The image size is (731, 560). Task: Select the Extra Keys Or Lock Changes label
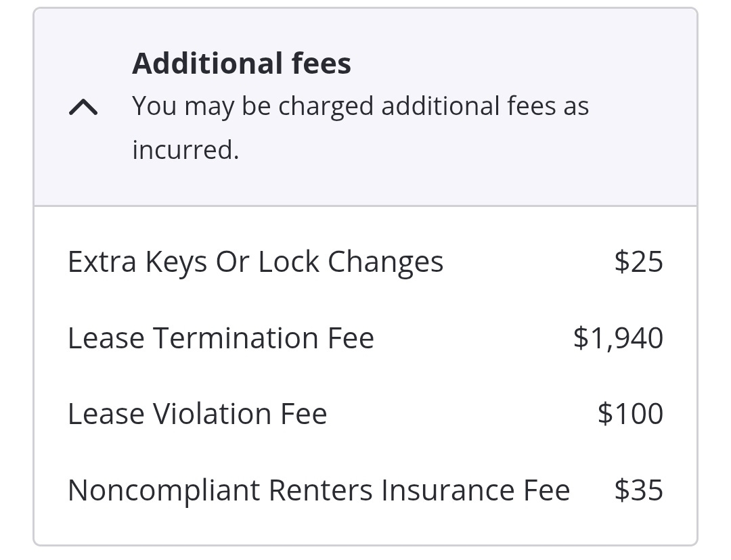[x=255, y=262]
